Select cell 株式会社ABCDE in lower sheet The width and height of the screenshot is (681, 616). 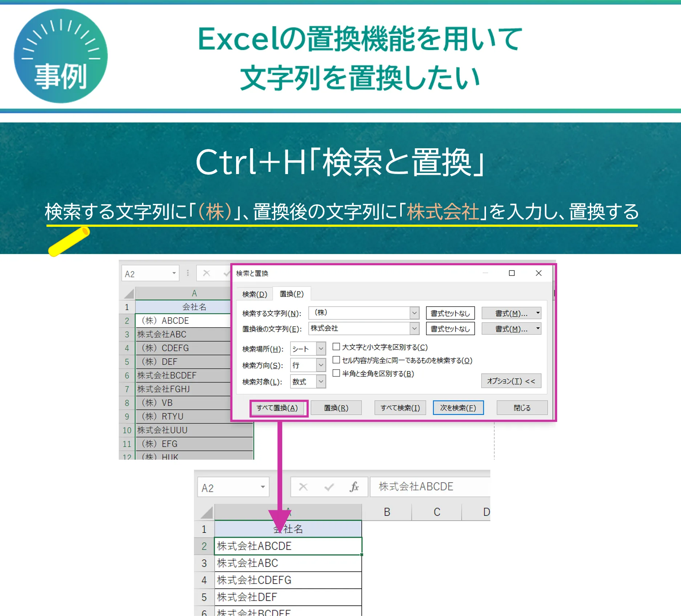coord(288,546)
